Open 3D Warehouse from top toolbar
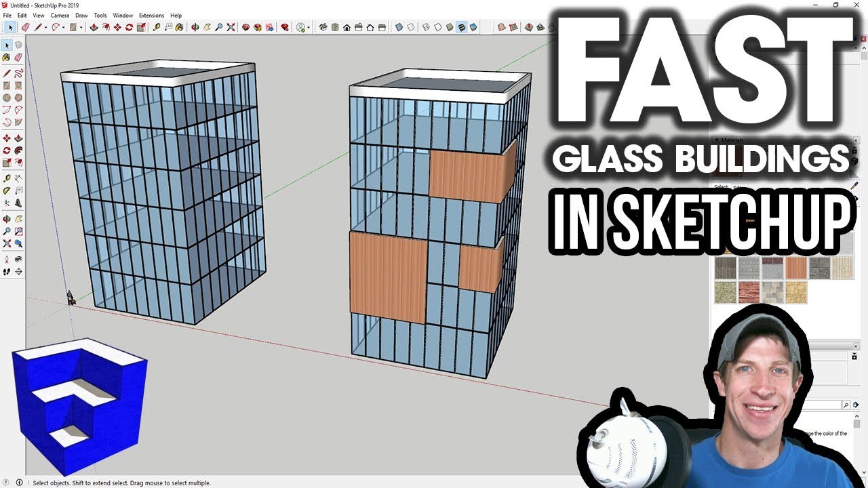 click(246, 27)
